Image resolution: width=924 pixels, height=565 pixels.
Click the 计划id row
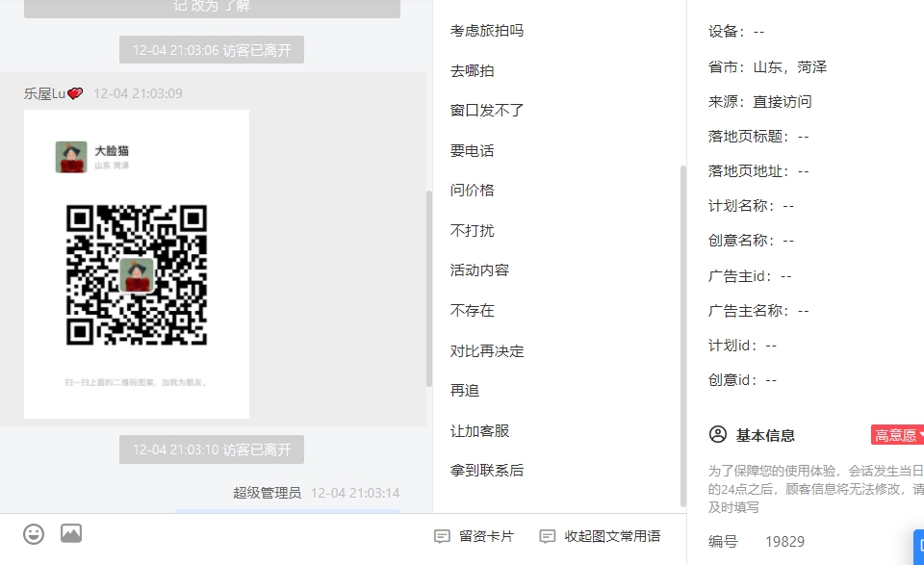[x=742, y=346]
